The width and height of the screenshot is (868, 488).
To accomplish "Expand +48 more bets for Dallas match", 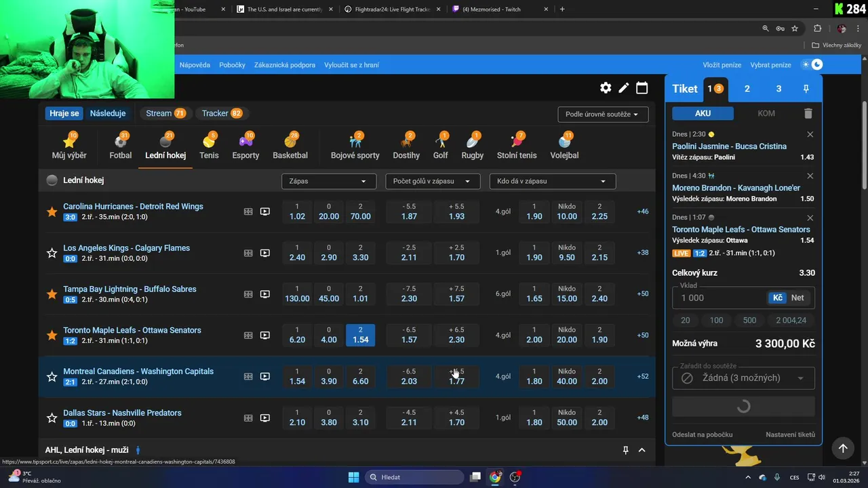I will [x=643, y=418].
